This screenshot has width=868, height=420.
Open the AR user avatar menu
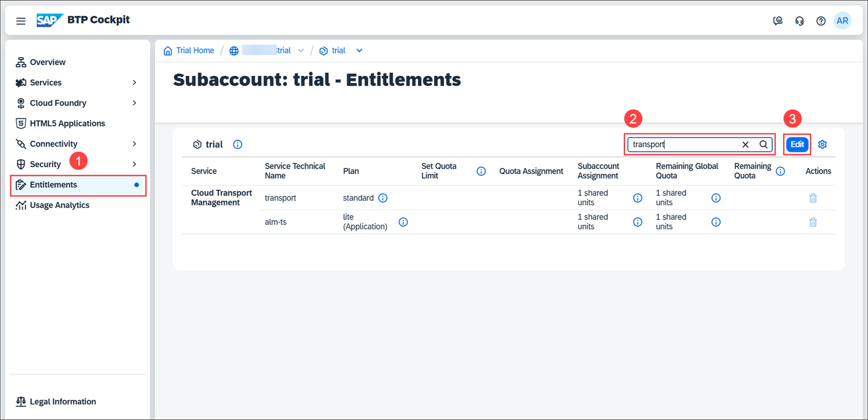pos(843,20)
